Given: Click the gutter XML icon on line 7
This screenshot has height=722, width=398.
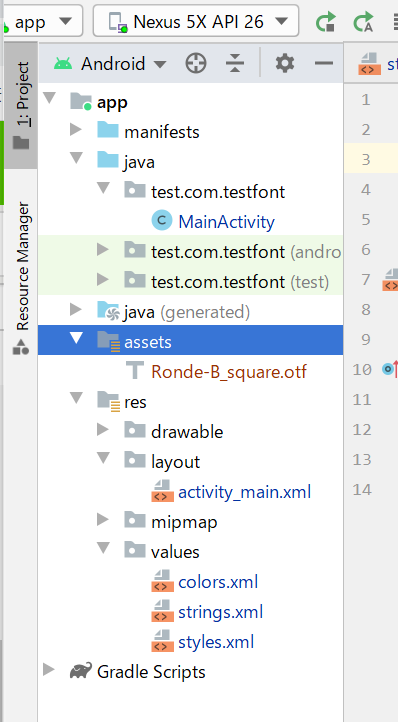Looking at the screenshot, I should (390, 280).
